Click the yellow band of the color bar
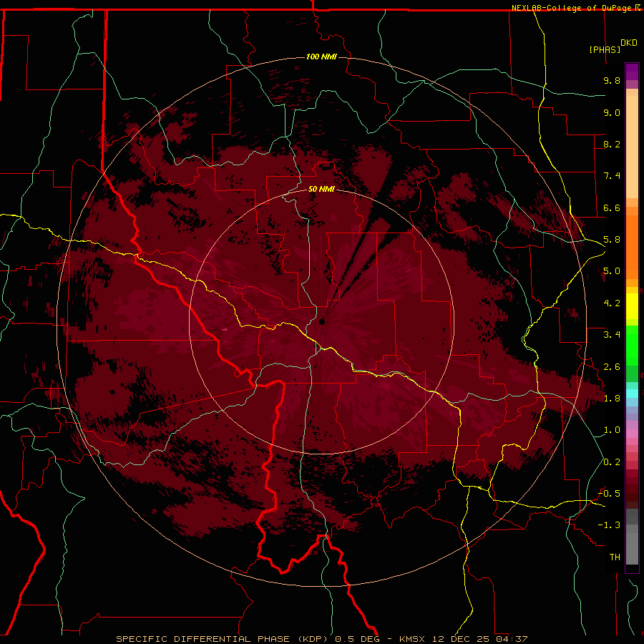 pyautogui.click(x=632, y=306)
